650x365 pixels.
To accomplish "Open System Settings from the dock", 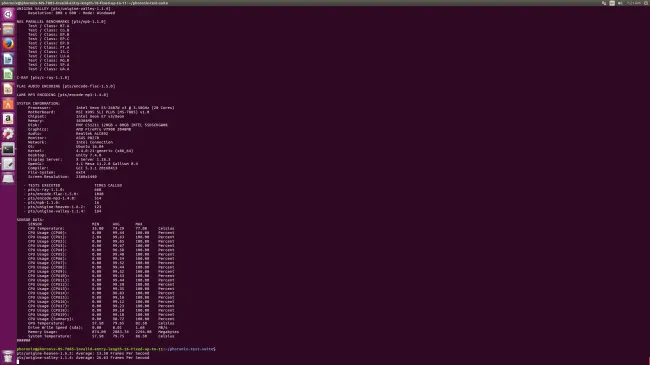I will coord(8,134).
